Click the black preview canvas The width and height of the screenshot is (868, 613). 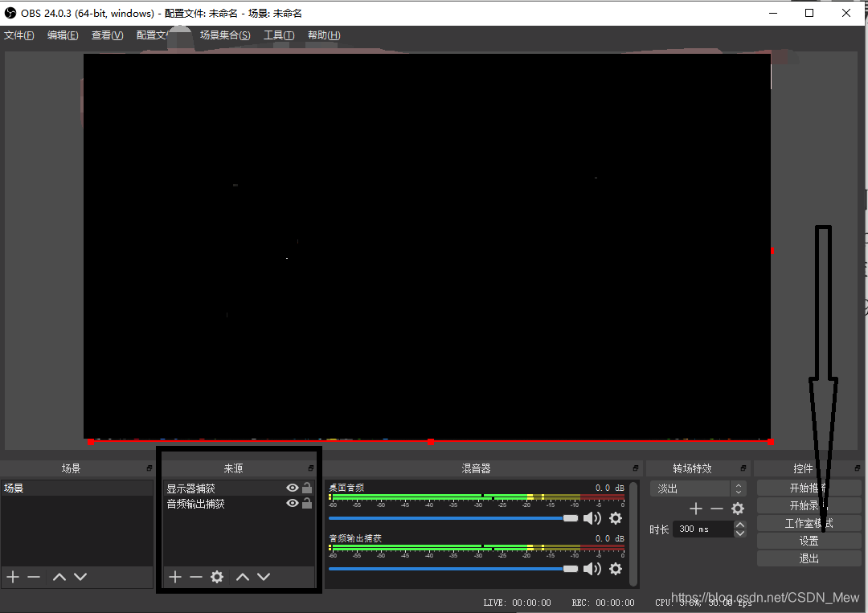pos(427,246)
